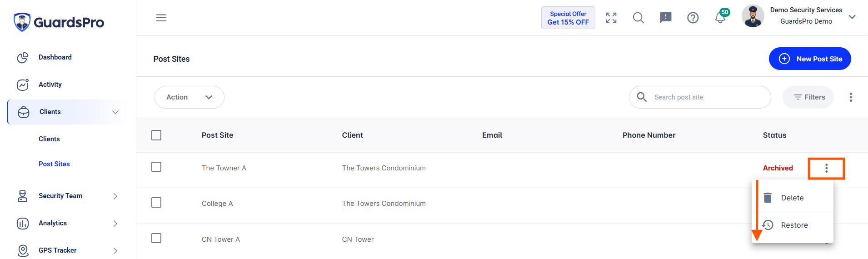Open three-dot menu for The Towner A
868x259 pixels.
coord(827,169)
